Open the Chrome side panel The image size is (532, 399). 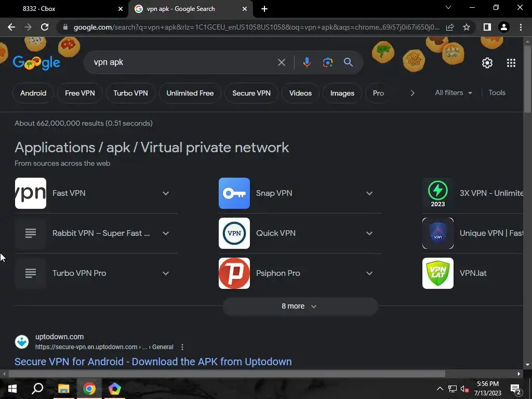(487, 27)
